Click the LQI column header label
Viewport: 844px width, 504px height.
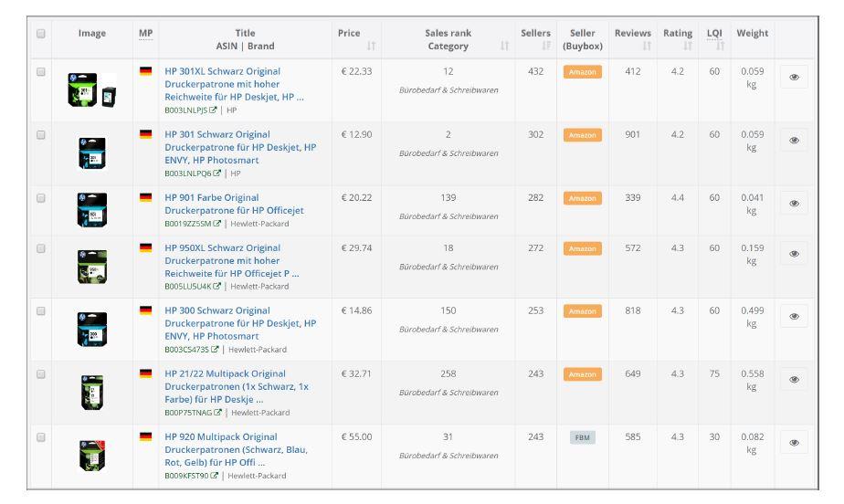coord(714,34)
